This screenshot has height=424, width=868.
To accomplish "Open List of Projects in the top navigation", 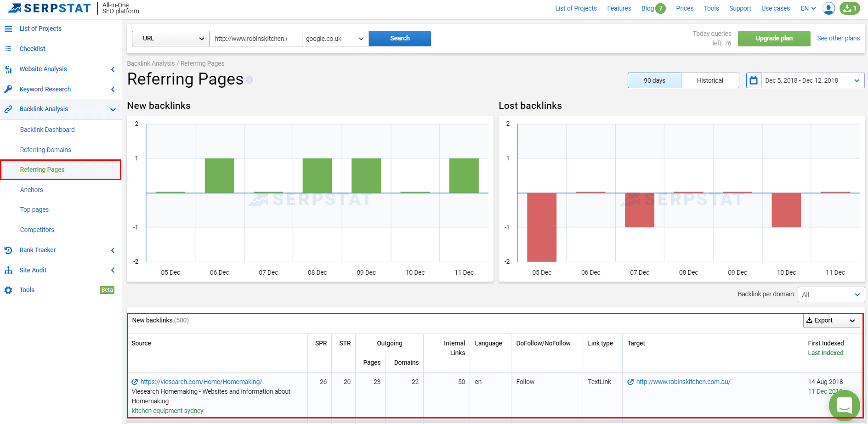I will 576,8.
